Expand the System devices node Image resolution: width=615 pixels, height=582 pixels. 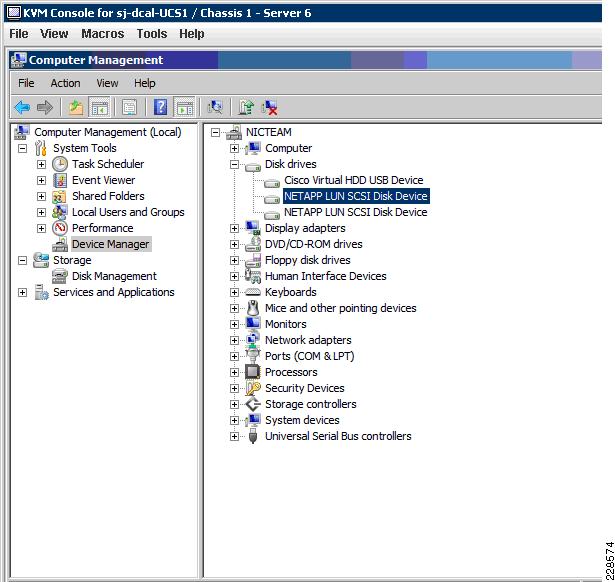234,420
